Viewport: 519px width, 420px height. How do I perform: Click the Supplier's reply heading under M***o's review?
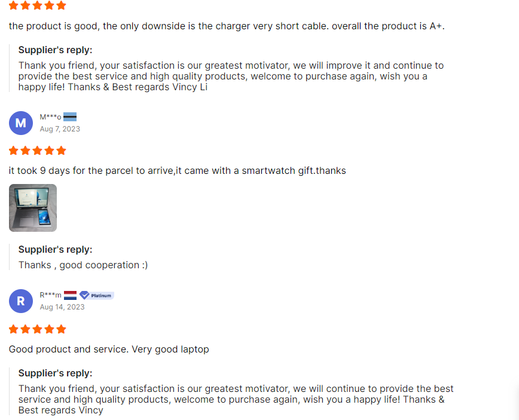(56, 250)
